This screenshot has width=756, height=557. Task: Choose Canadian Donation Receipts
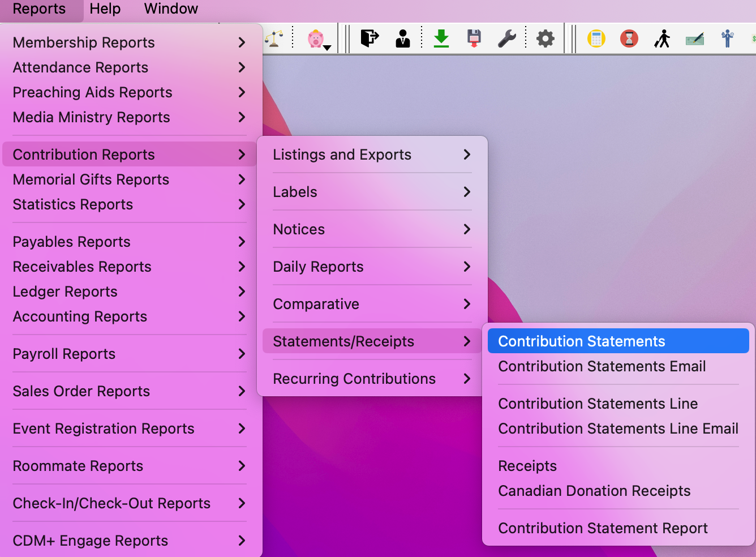coord(594,491)
